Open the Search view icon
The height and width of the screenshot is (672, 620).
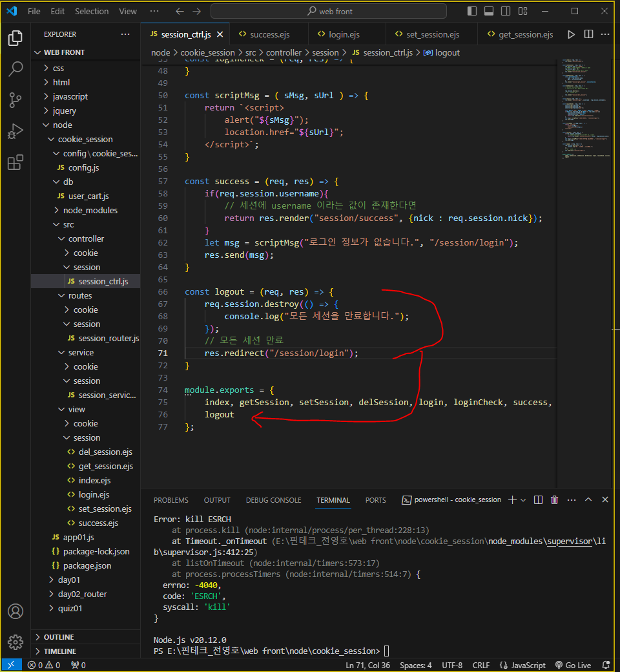point(15,69)
